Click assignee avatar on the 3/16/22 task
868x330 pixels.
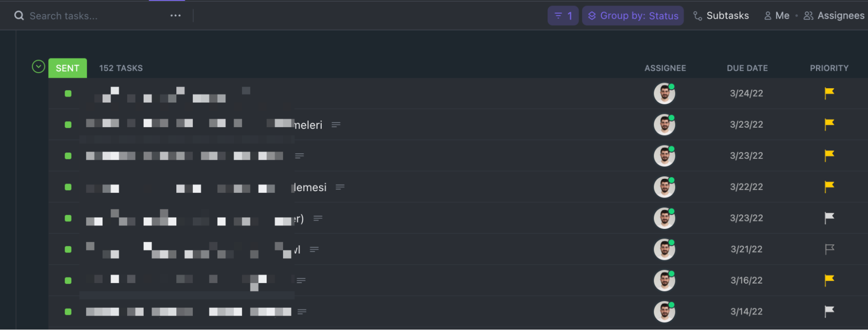664,280
